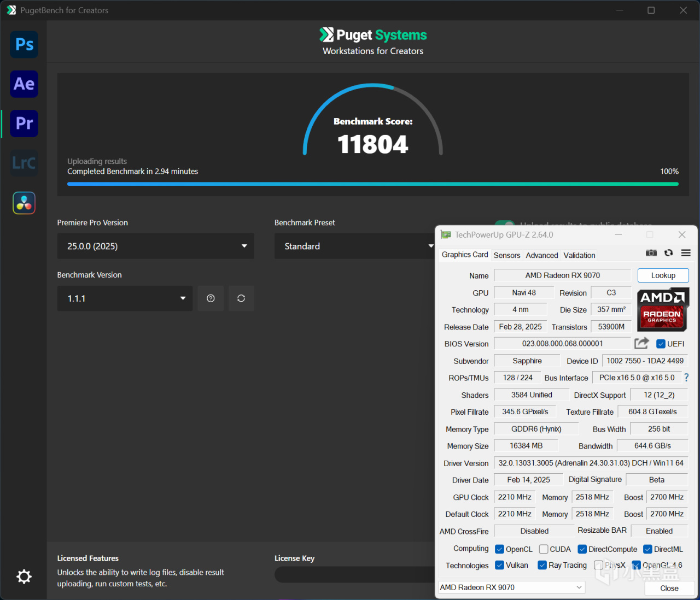Click the GPU-Z refresh icon

click(x=668, y=253)
